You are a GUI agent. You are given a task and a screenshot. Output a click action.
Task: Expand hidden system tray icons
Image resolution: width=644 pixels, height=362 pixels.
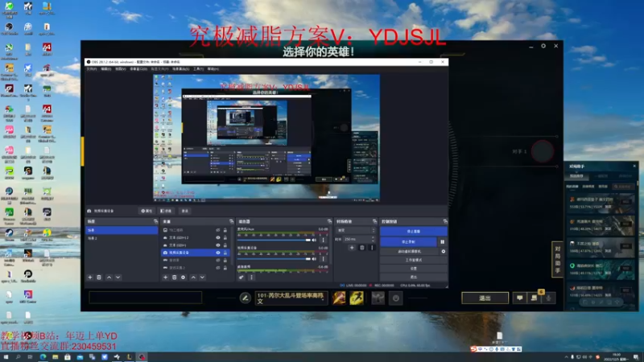pos(566,357)
